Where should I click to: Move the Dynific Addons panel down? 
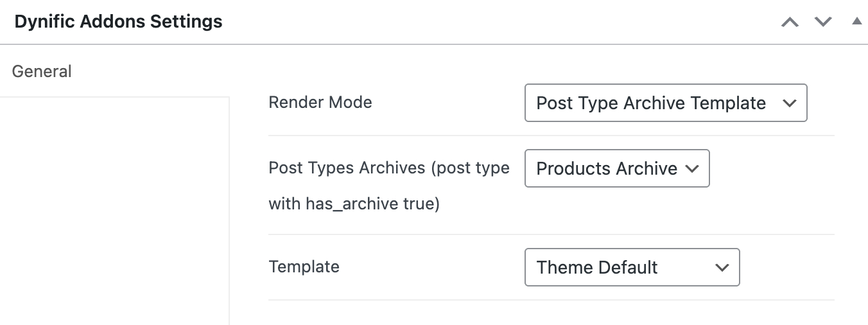tap(823, 22)
